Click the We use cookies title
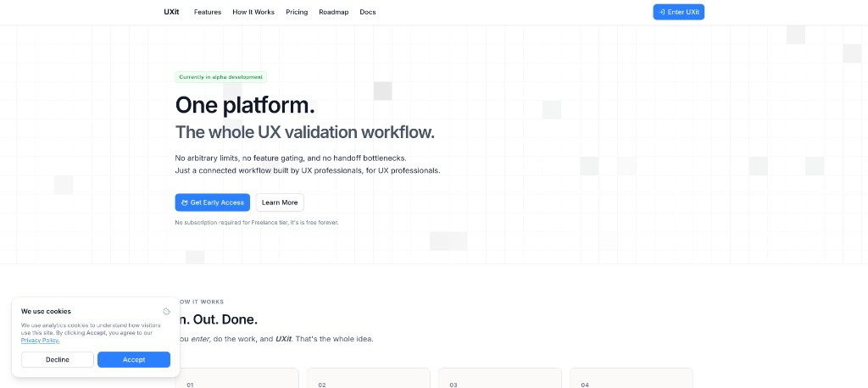This screenshot has width=868, height=388. click(46, 311)
